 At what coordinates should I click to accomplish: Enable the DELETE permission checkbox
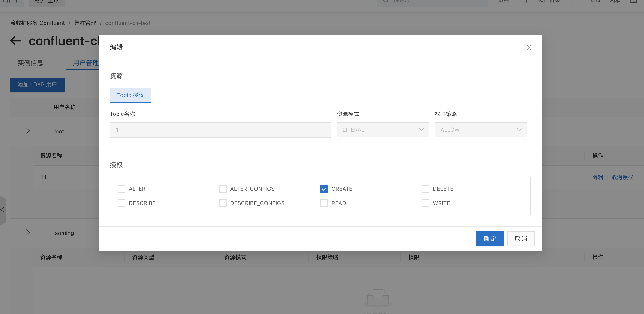tap(425, 189)
